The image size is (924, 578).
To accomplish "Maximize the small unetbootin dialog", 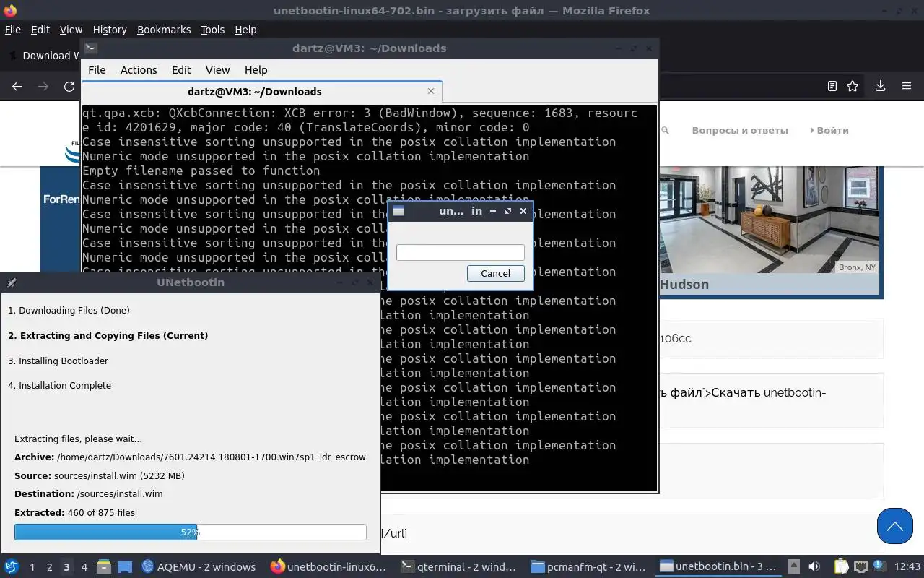I will point(508,211).
